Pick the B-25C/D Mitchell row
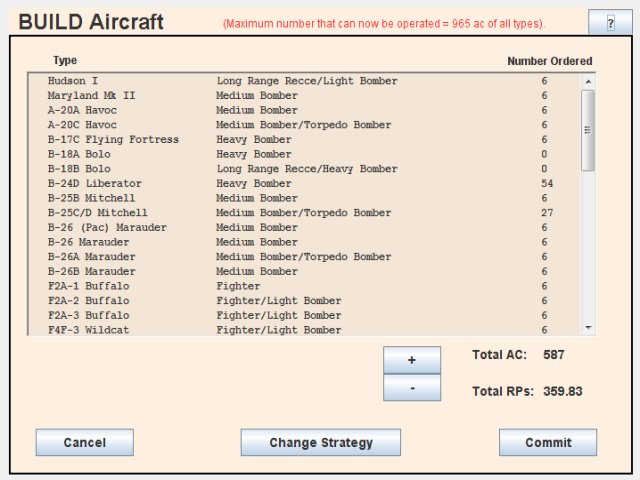640x480 pixels. click(300, 213)
